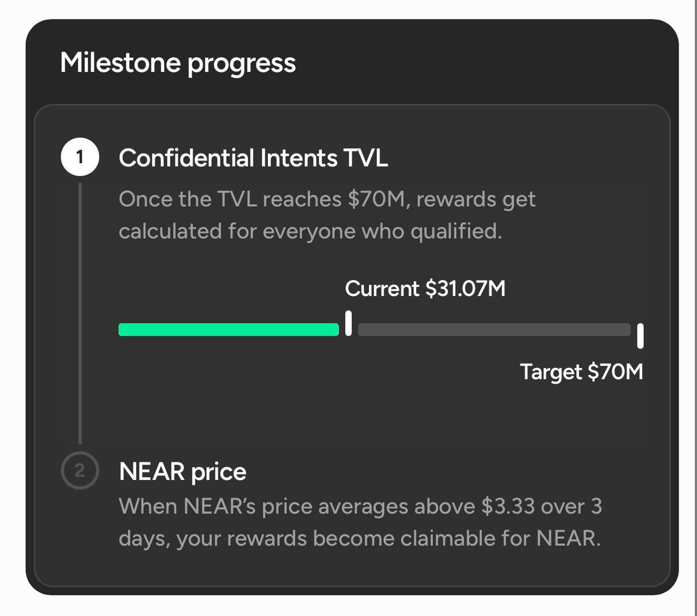Click the TVL reaches $70M description text
The width and height of the screenshot is (697, 616).
tap(327, 215)
